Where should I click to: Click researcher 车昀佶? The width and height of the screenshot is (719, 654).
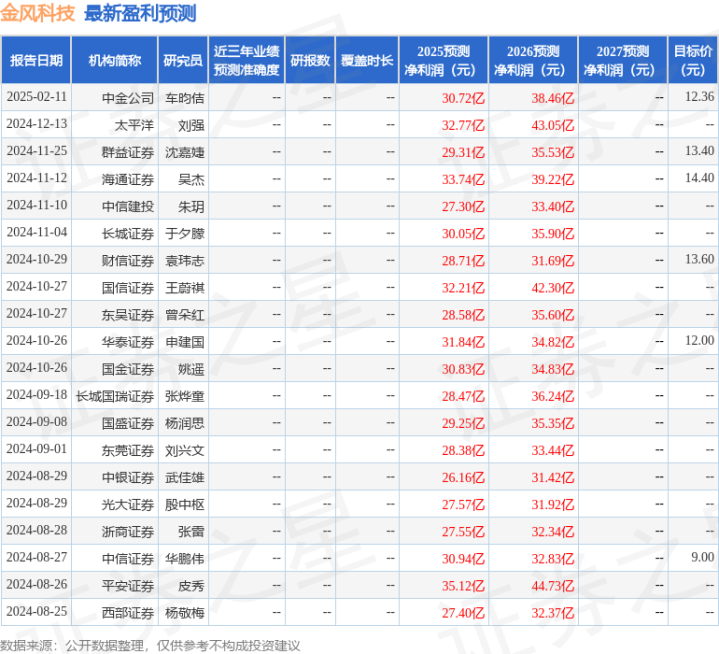[x=185, y=98]
